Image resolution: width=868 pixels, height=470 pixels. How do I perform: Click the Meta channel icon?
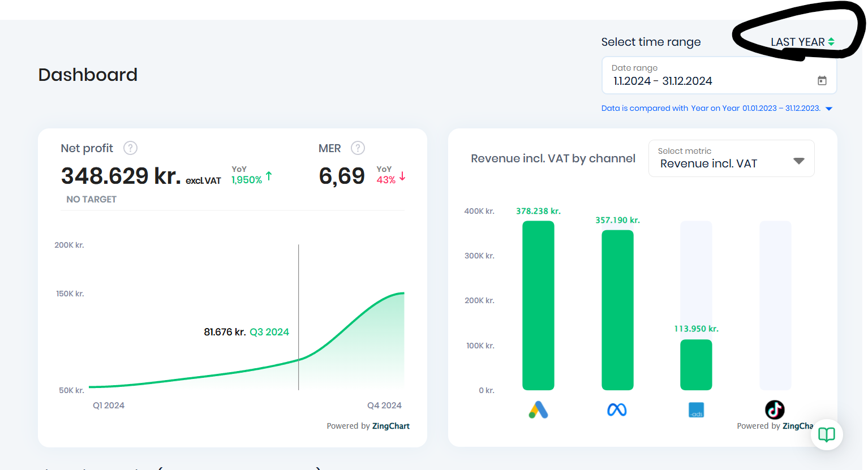click(617, 409)
